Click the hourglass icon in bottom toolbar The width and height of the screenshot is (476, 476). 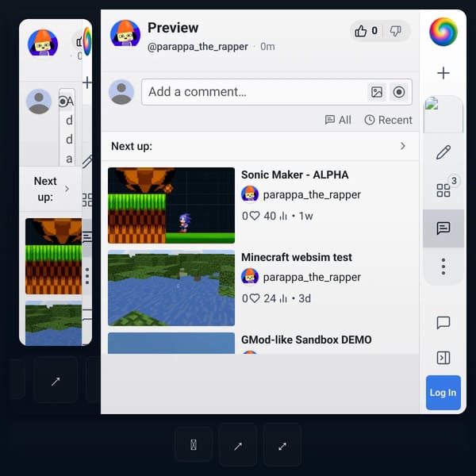point(194,445)
